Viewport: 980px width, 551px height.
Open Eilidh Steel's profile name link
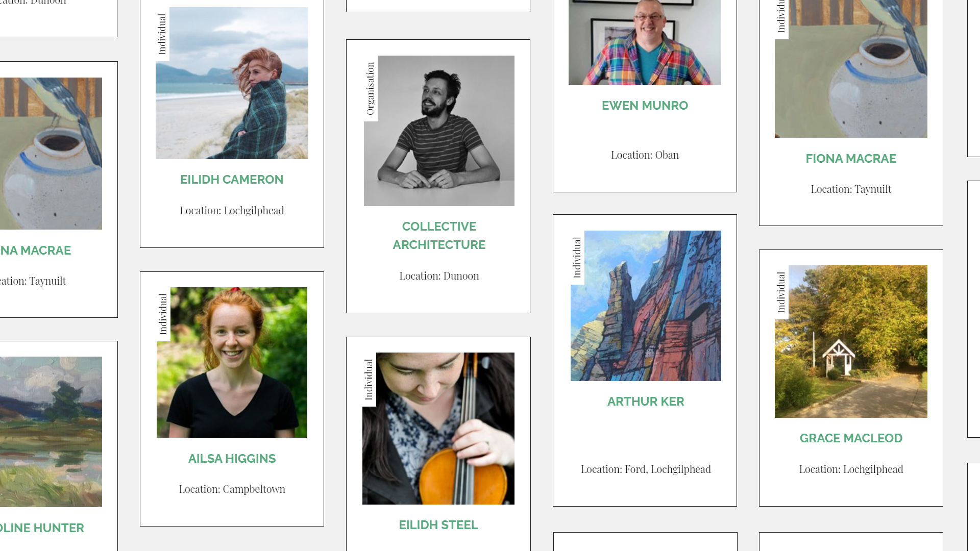(x=438, y=525)
